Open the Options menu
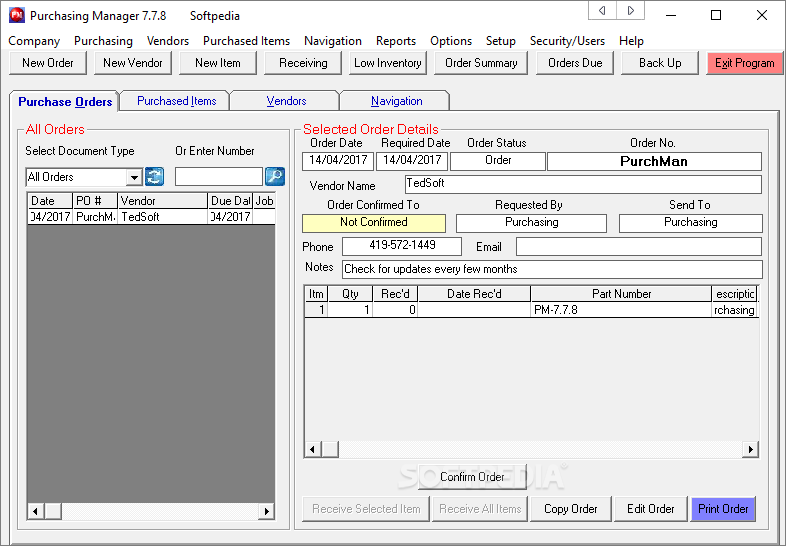 pyautogui.click(x=451, y=41)
